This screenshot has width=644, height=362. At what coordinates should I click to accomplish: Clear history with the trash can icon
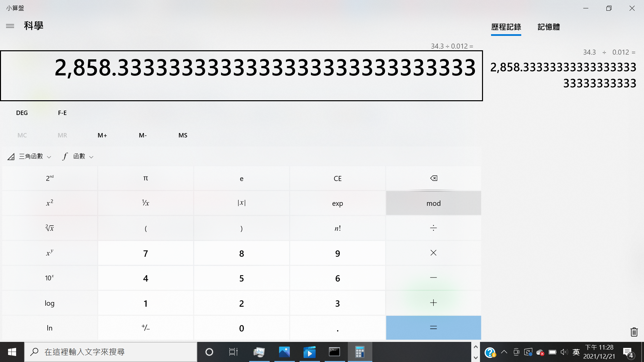634,332
